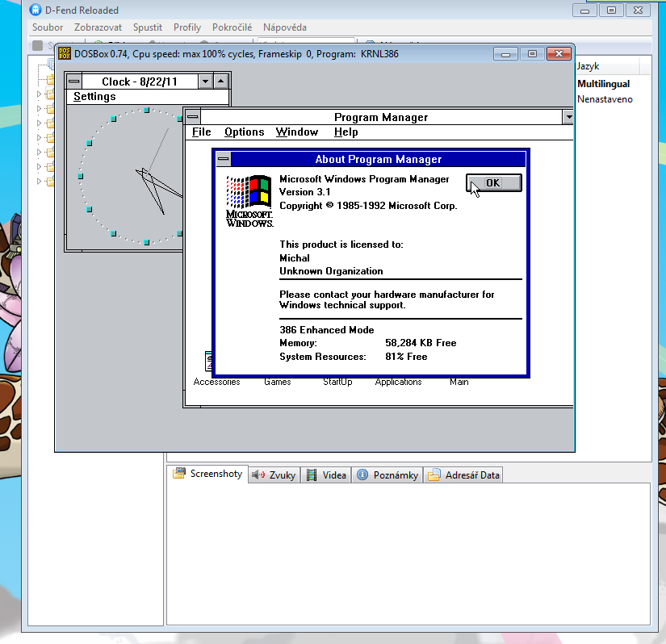Select the StartUp program group label
Viewport: 666px width, 644px height.
click(337, 382)
